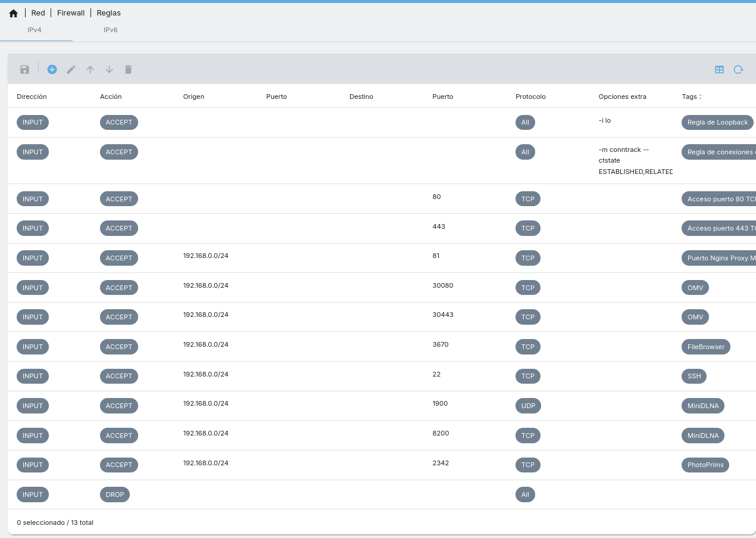
Task: Click the PhotoPrims tag
Action: tap(705, 465)
